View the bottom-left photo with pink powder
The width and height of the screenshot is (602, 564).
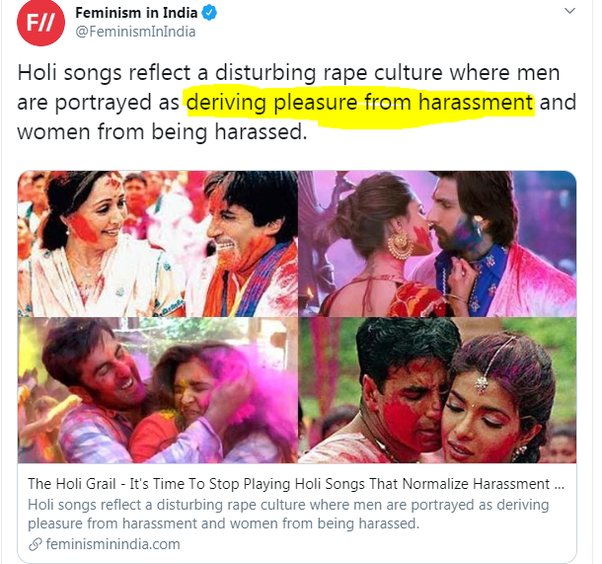click(x=158, y=390)
